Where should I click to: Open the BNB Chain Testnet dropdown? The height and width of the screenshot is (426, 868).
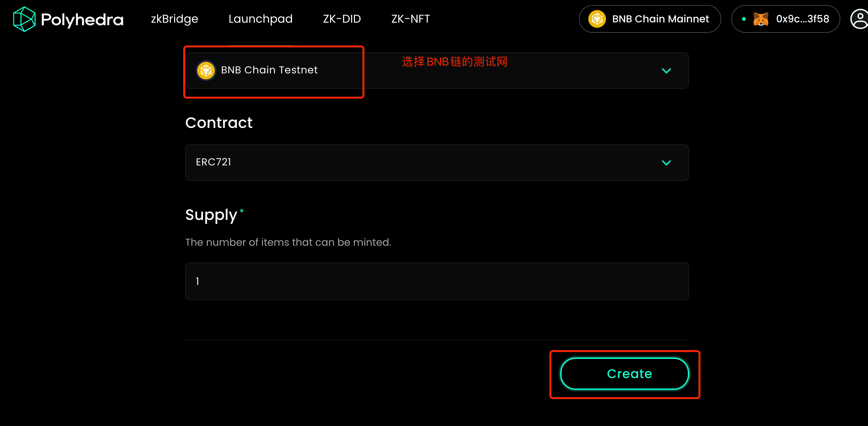coord(437,71)
